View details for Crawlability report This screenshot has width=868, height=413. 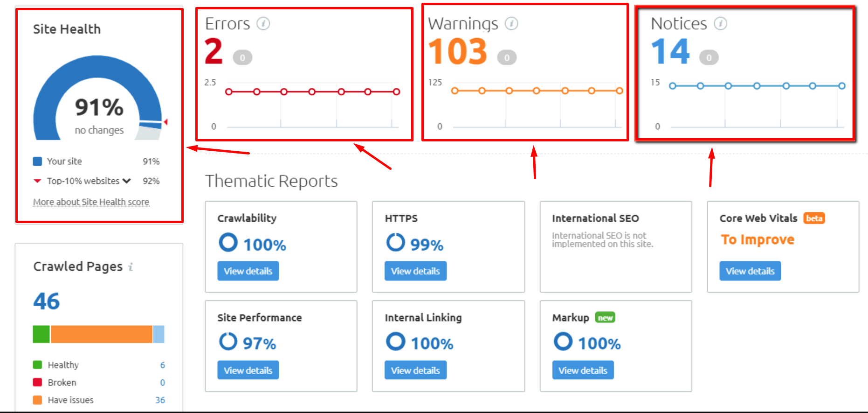248,271
